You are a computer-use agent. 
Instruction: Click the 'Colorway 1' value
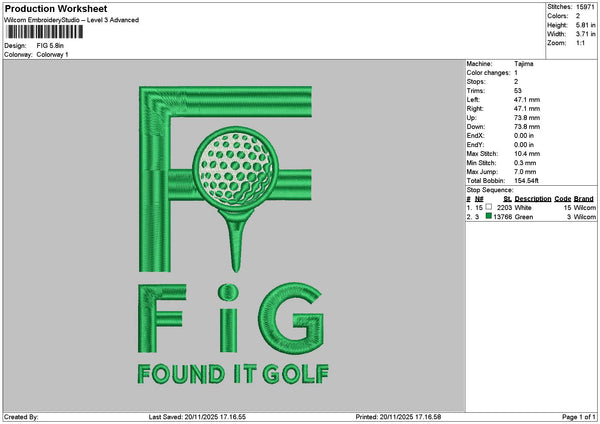coord(52,55)
